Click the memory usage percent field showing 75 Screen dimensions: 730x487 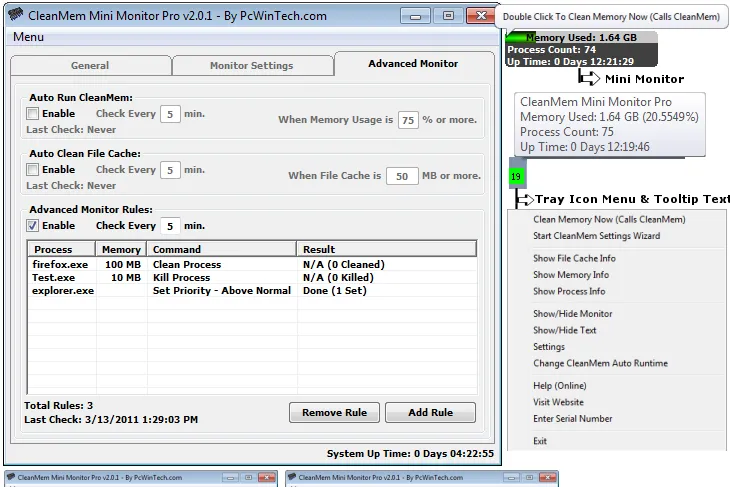tap(408, 120)
